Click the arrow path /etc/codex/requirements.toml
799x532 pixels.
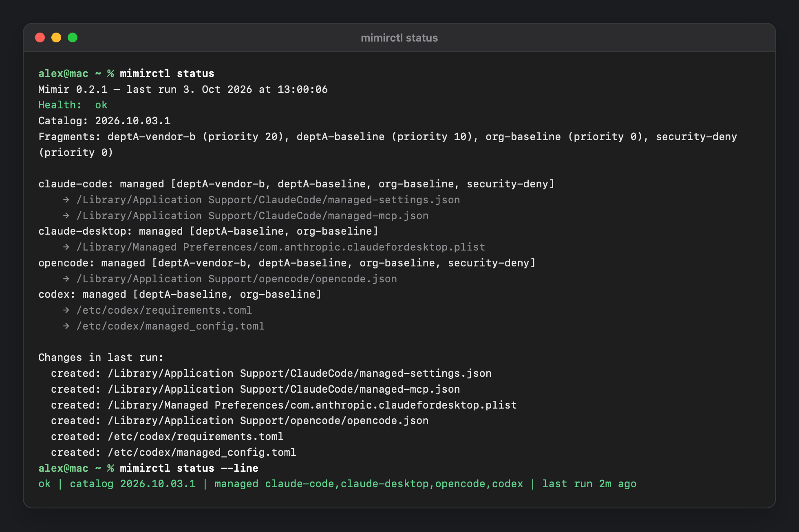pos(157,310)
